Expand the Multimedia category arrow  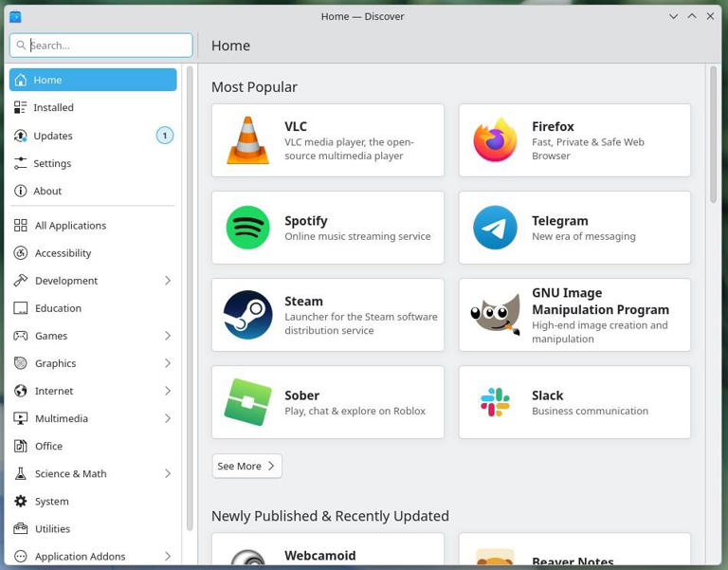[168, 418]
